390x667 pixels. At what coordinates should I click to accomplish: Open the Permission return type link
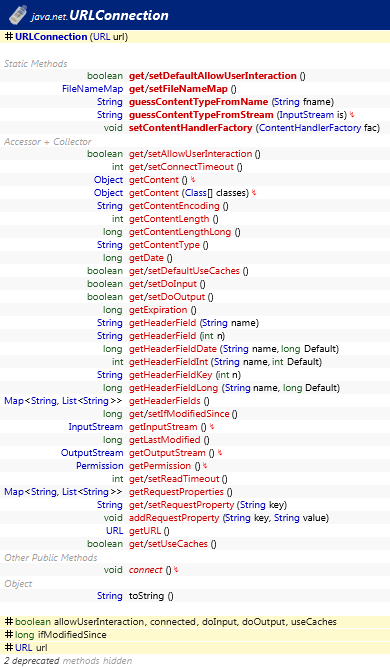[x=100, y=466]
